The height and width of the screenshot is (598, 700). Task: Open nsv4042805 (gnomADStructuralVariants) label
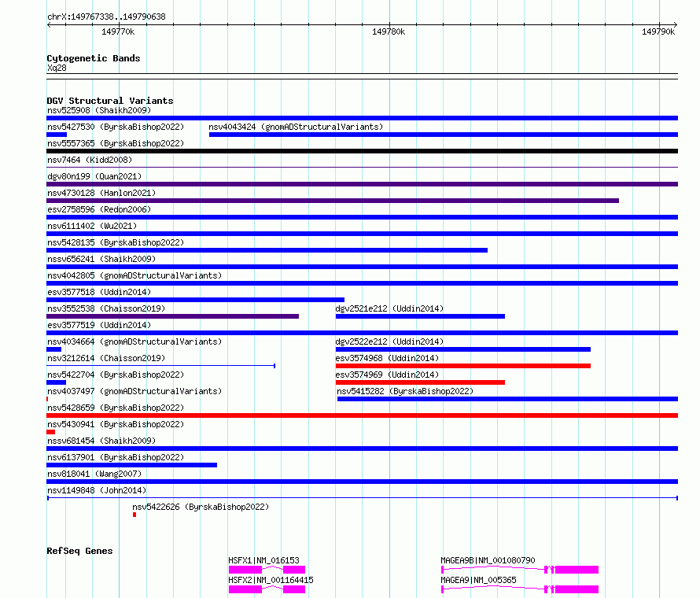(x=134, y=275)
